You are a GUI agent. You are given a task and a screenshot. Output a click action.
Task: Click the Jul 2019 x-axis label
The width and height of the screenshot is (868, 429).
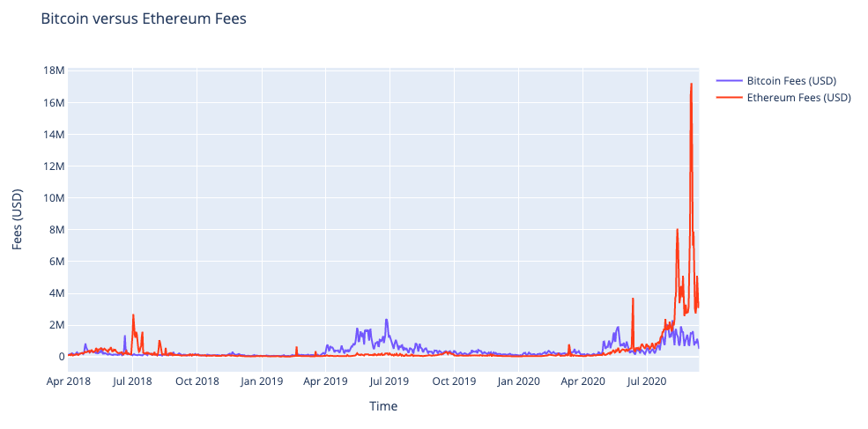point(389,381)
